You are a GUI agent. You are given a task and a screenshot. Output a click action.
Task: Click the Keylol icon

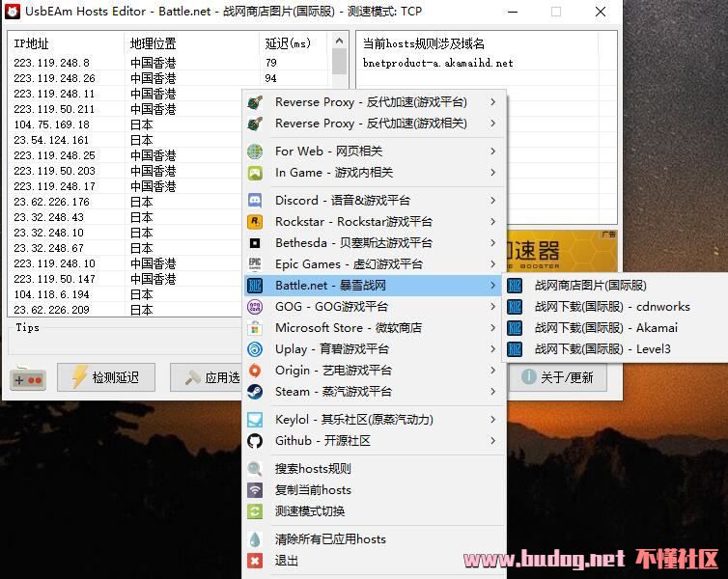(255, 420)
